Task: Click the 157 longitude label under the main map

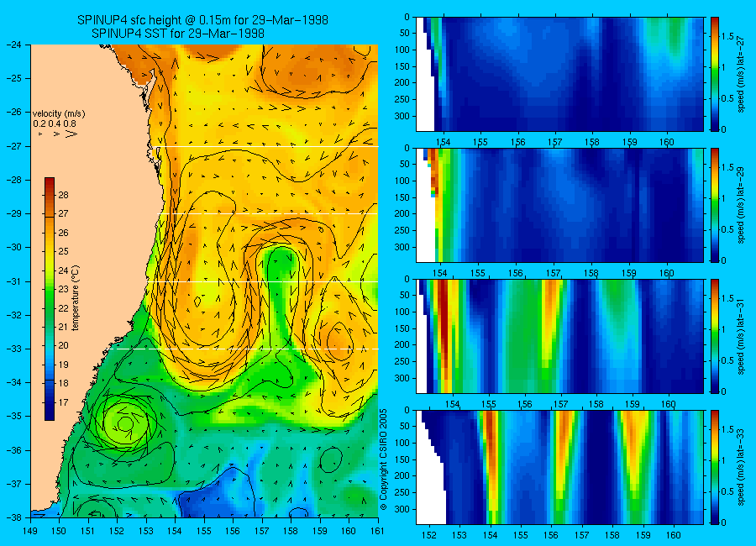Action: coord(262,531)
